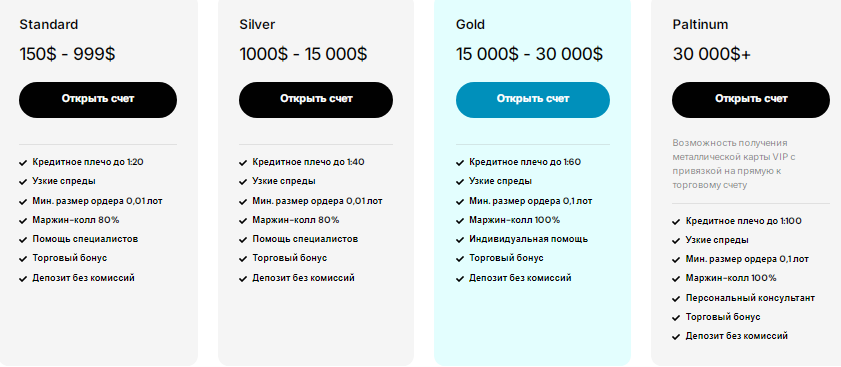Image resolution: width=841 pixels, height=367 pixels.
Task: Click the blue Gold open account button
Action: 533,100
